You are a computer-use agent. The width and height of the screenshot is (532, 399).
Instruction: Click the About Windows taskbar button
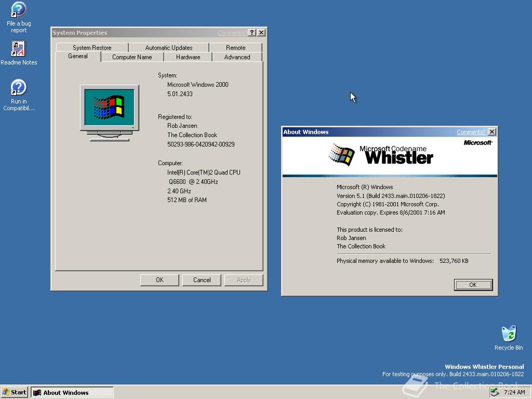(72, 393)
